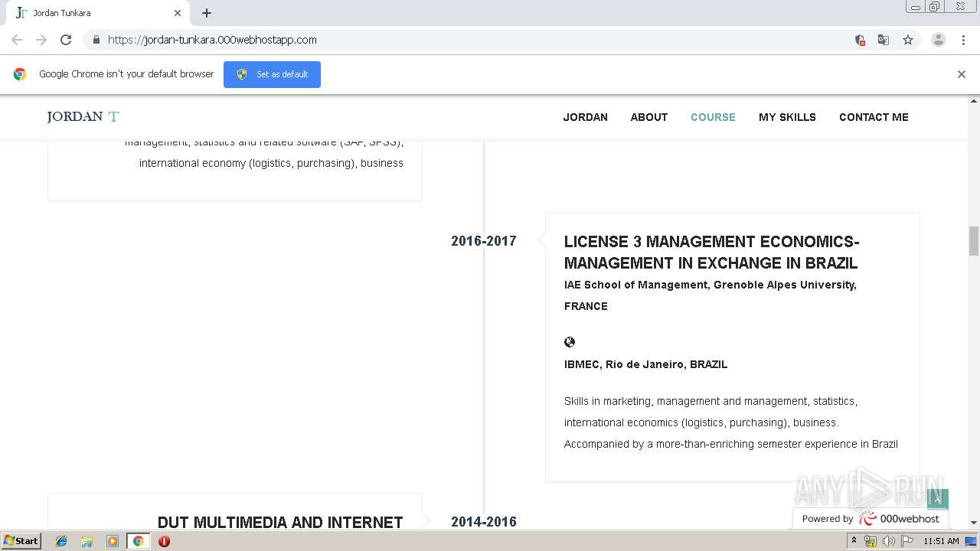Viewport: 980px width, 551px height.
Task: Click the scrollbar up arrow
Action: (974, 100)
